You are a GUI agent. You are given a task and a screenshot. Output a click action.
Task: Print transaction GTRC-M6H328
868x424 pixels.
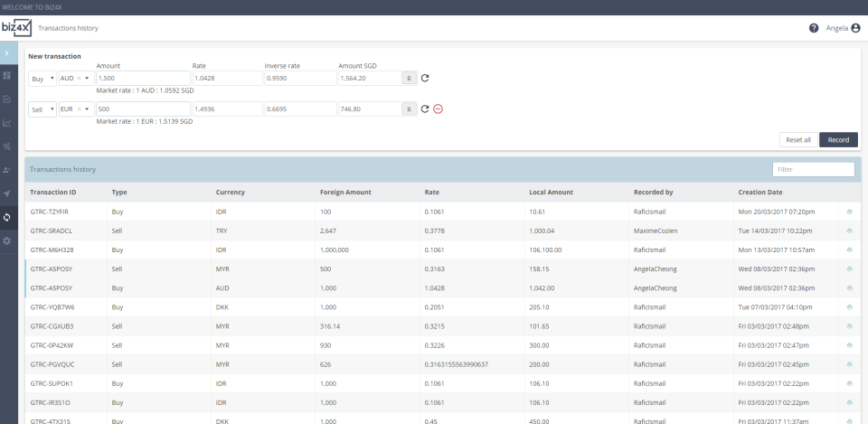850,250
